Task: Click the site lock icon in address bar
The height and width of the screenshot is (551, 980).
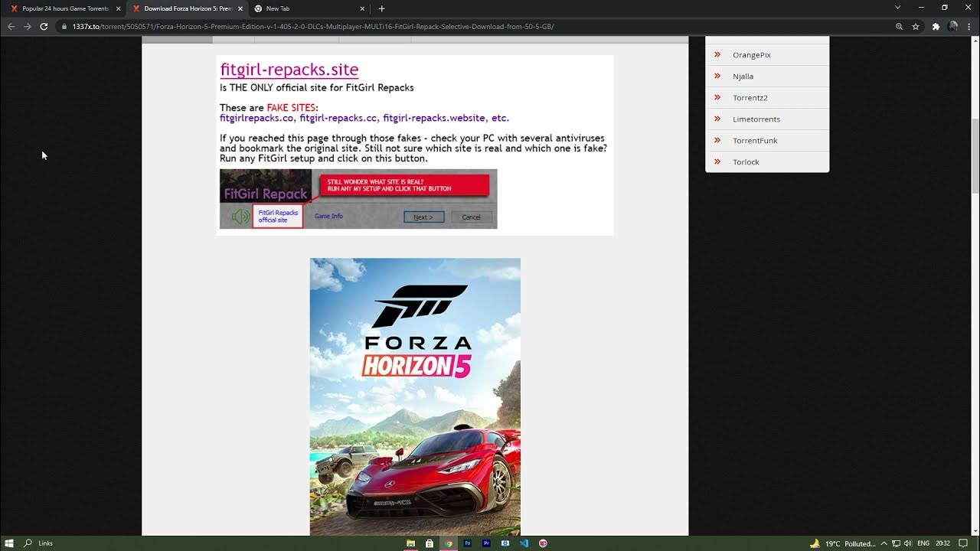Action: point(65,26)
